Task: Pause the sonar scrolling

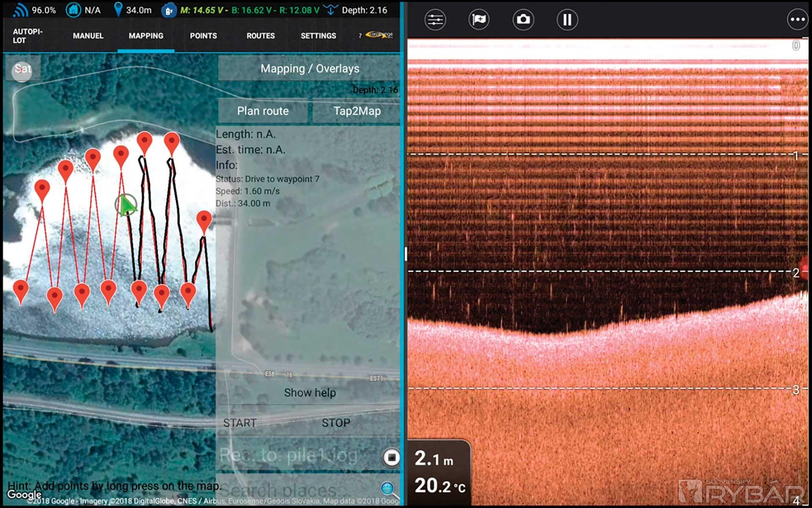Action: click(567, 19)
